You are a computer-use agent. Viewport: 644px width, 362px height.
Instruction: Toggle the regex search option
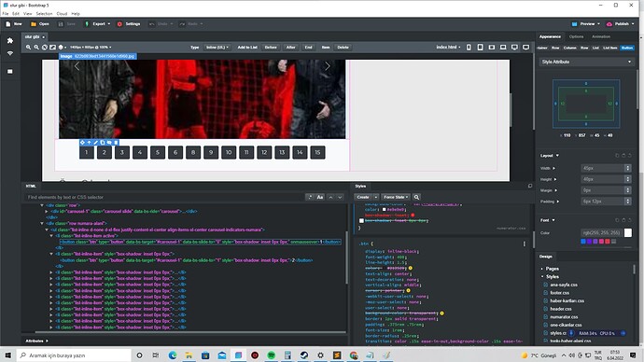click(310, 198)
